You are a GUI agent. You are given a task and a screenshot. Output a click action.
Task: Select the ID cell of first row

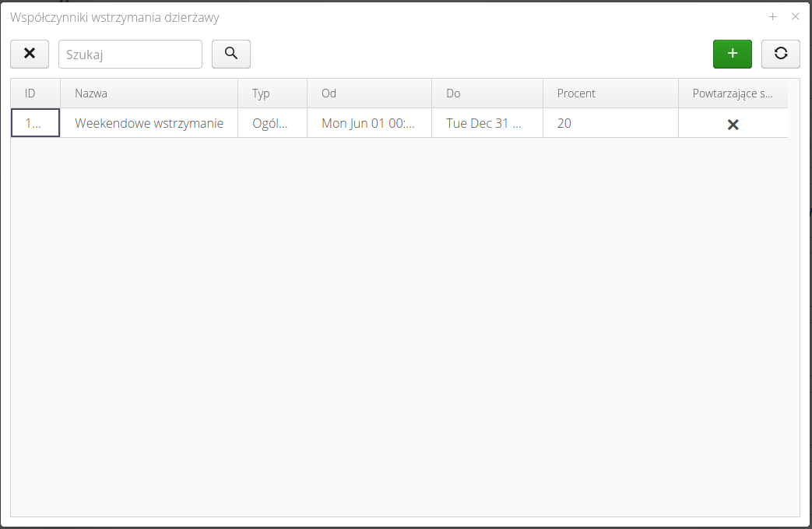[x=35, y=123]
